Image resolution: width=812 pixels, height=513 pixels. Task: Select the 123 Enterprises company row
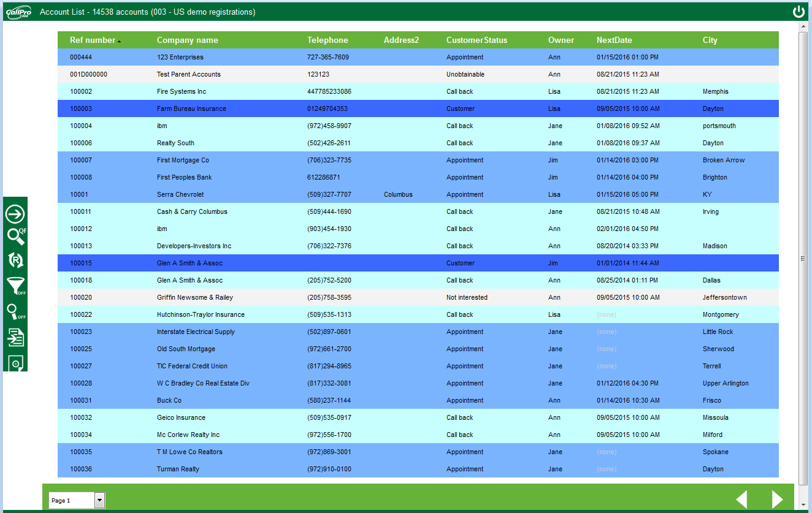click(418, 57)
